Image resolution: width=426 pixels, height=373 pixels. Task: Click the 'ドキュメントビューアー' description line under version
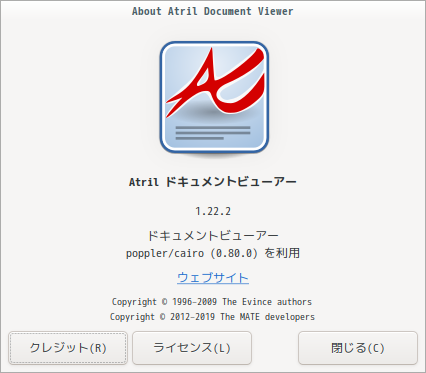(x=213, y=236)
